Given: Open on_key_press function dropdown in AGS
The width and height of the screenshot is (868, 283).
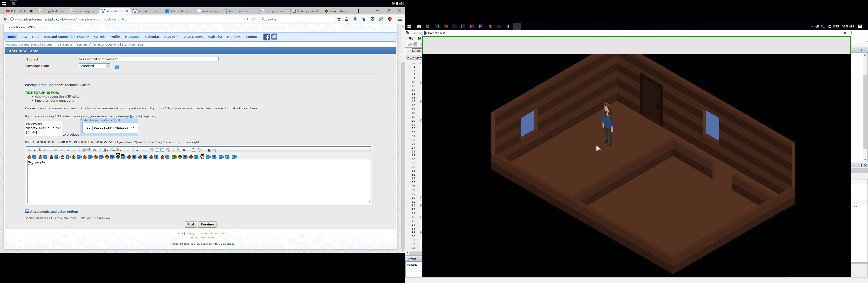Looking at the screenshot, I should click(x=414, y=57).
